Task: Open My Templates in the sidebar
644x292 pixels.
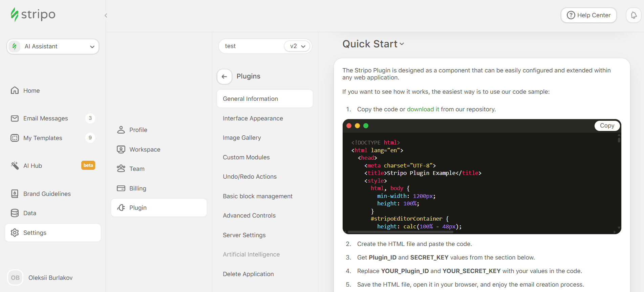Action: click(x=53, y=138)
